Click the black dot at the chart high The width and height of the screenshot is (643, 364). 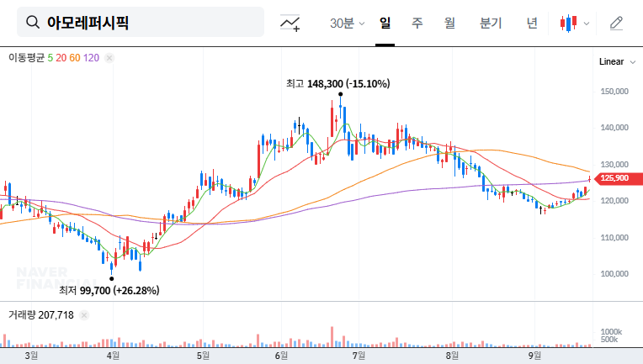coord(340,94)
